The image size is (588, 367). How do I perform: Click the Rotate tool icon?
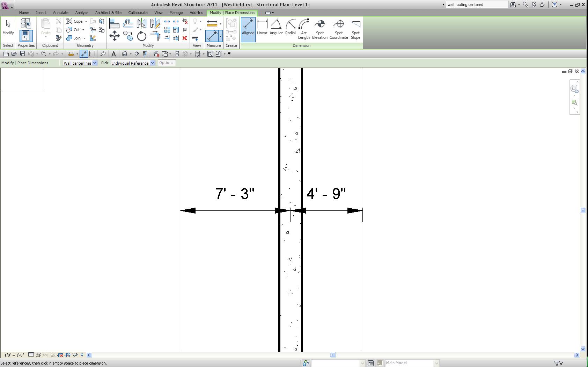click(141, 36)
